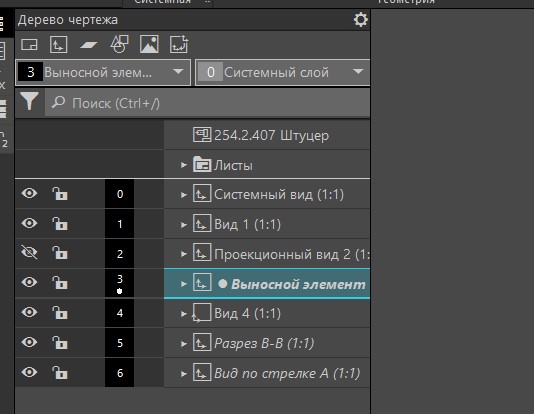Click the Листы folder label
Image resolution: width=534 pixels, height=414 pixels.
click(233, 165)
